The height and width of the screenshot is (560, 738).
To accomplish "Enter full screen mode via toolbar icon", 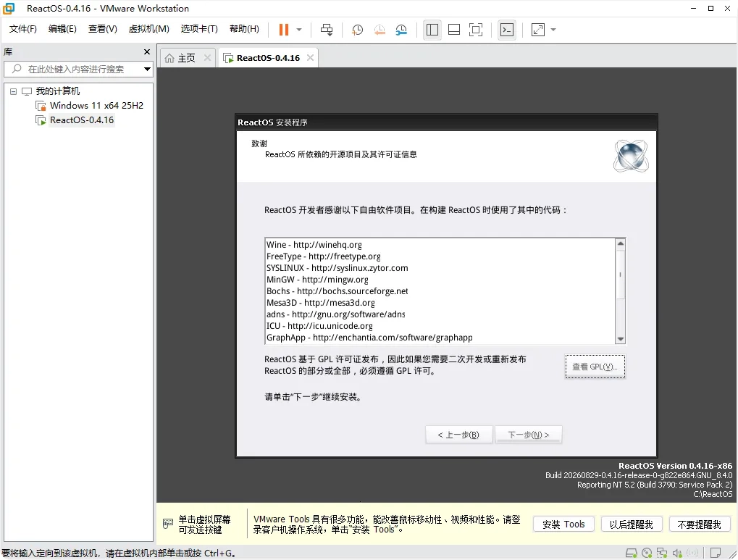I will tap(476, 30).
